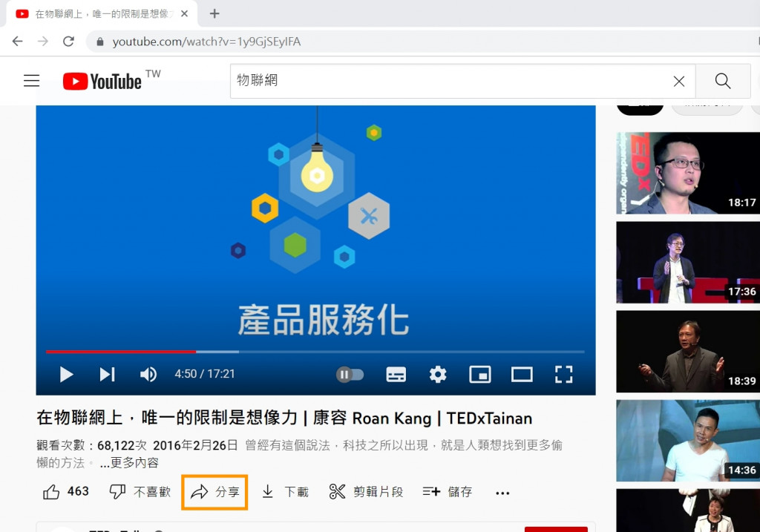This screenshot has width=760, height=532.
Task: Toggle subtitles captions button
Action: (396, 375)
